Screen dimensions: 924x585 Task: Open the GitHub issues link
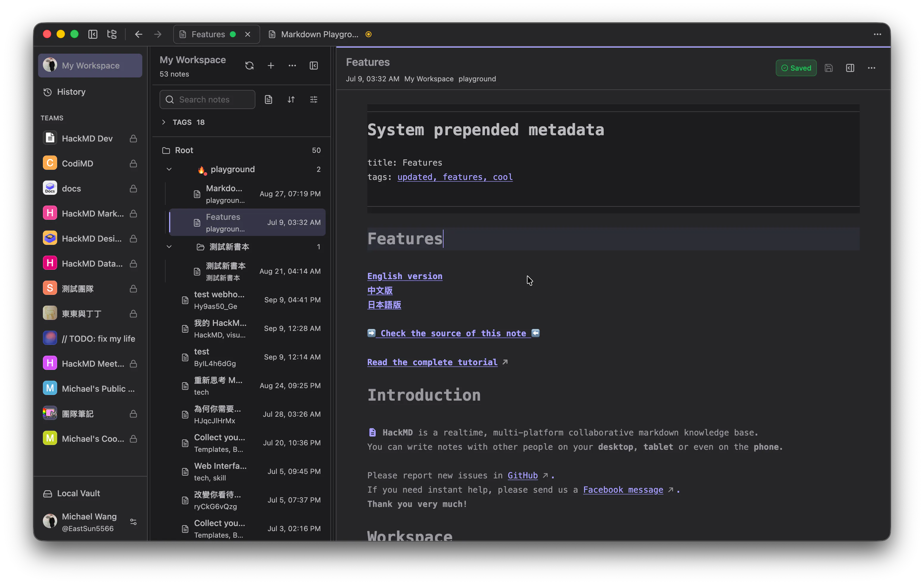click(523, 475)
